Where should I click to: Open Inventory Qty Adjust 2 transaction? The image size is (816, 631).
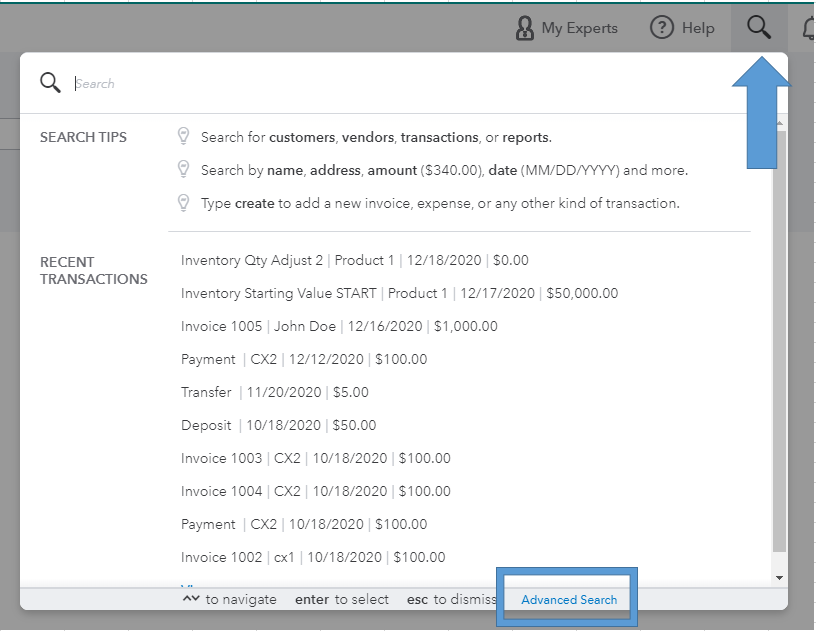[355, 260]
